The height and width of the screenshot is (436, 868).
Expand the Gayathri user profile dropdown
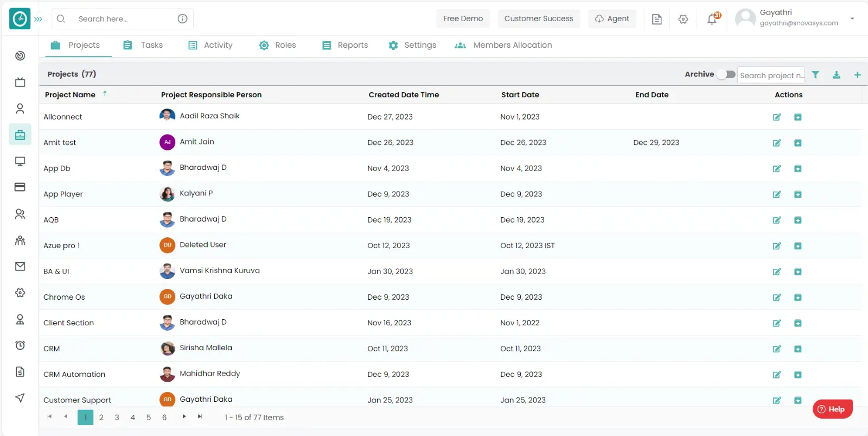click(x=852, y=18)
